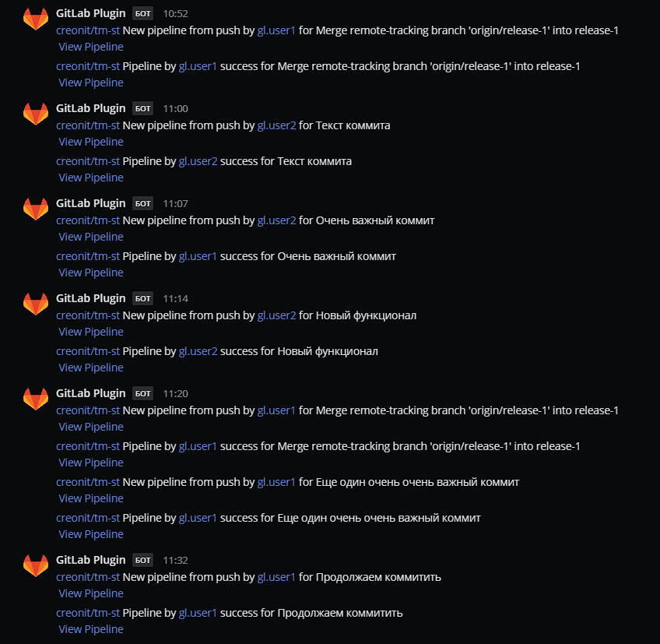The image size is (660, 644).
Task: Click the 11:00 message timestamp
Action: point(175,108)
